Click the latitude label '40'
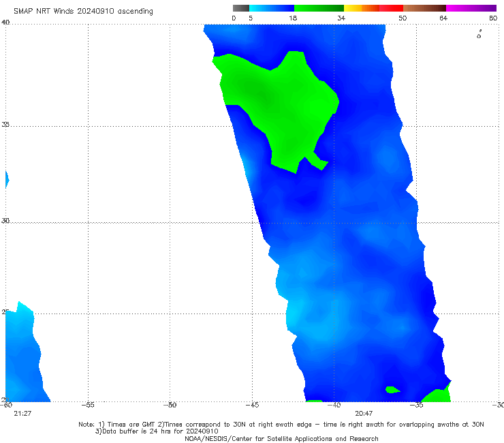The width and height of the screenshot is (504, 443). pyautogui.click(x=5, y=22)
